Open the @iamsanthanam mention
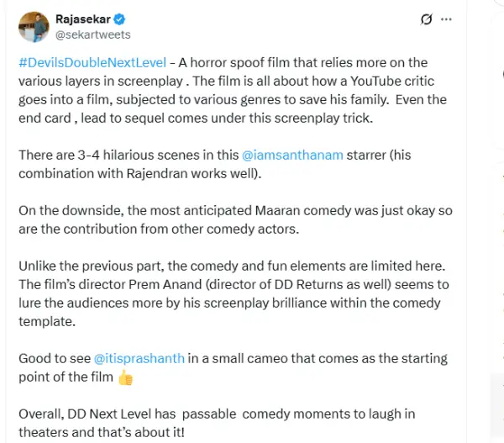The image size is (504, 443). pos(292,155)
